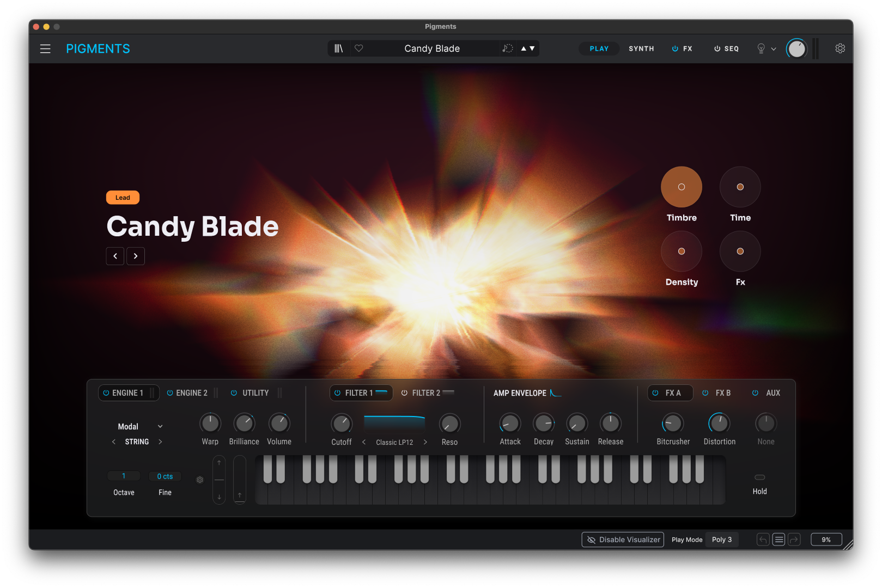Screen dimensions: 882x588
Task: Open next preset with down arrow
Action: (x=531, y=48)
